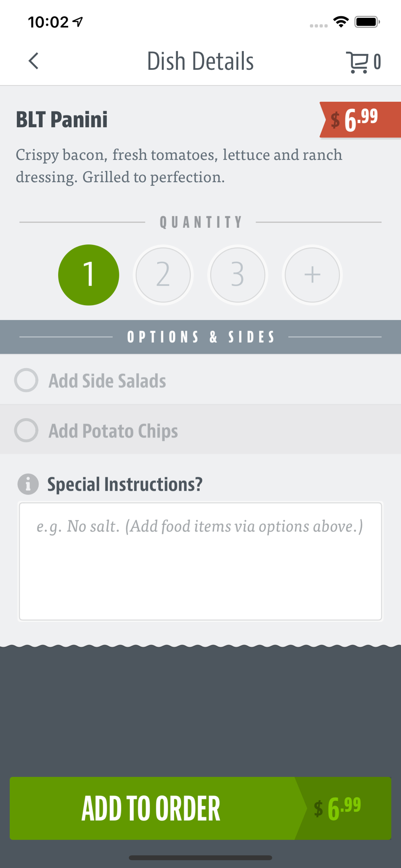This screenshot has height=868, width=401.
Task: Tap the Special Instructions info icon
Action: (28, 484)
